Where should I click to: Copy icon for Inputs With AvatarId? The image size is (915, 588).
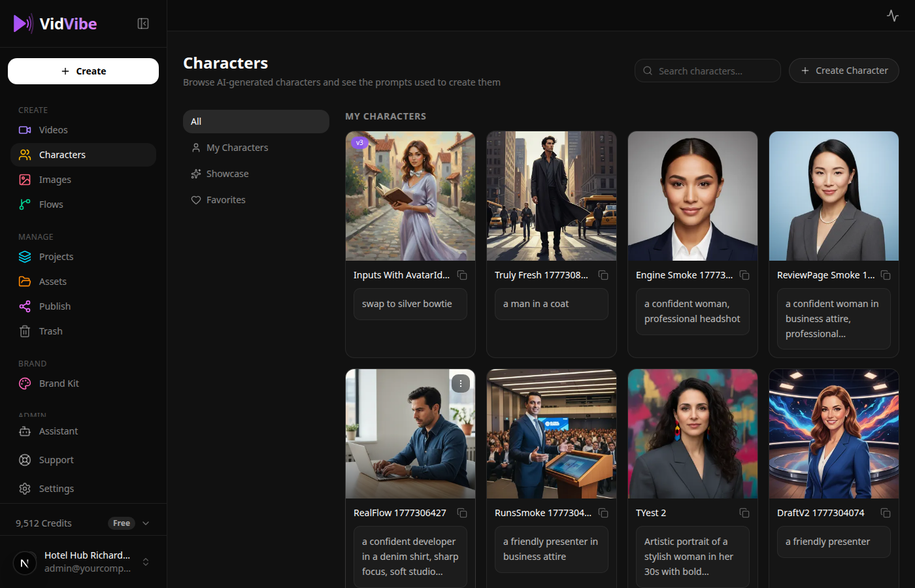click(x=462, y=275)
